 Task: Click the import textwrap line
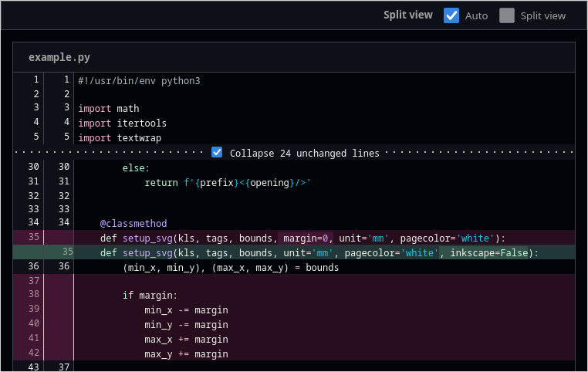pyautogui.click(x=119, y=138)
